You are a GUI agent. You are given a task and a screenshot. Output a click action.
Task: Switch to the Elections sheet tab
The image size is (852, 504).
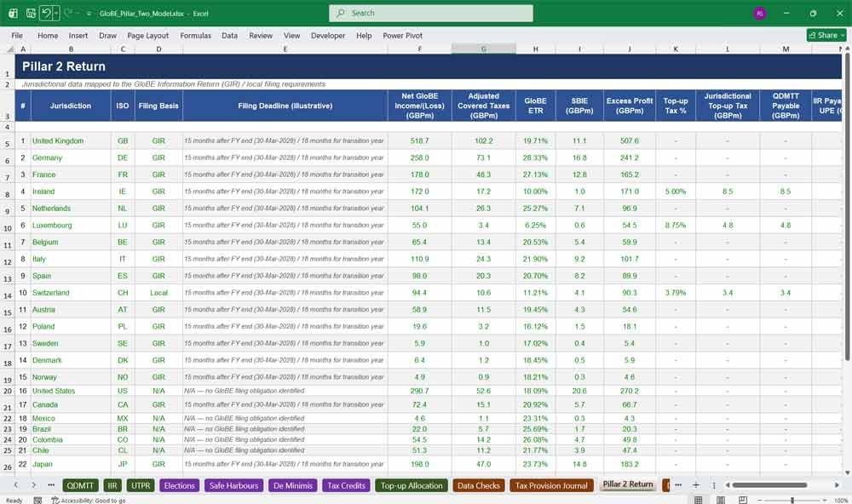pyautogui.click(x=179, y=485)
